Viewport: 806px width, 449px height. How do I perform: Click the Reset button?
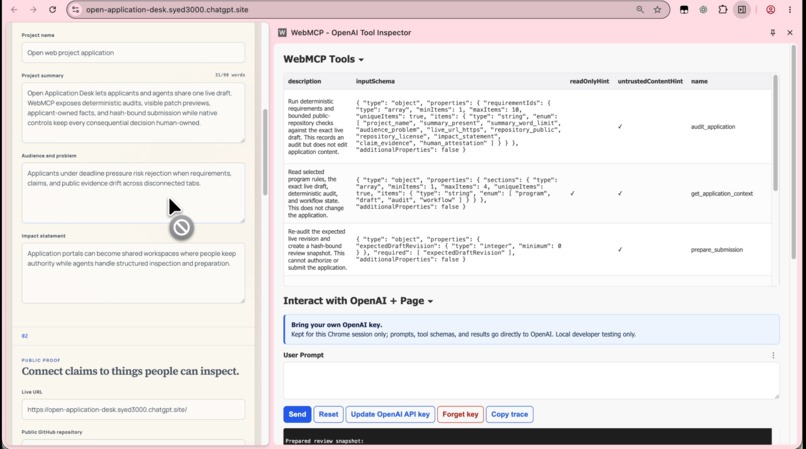328,414
